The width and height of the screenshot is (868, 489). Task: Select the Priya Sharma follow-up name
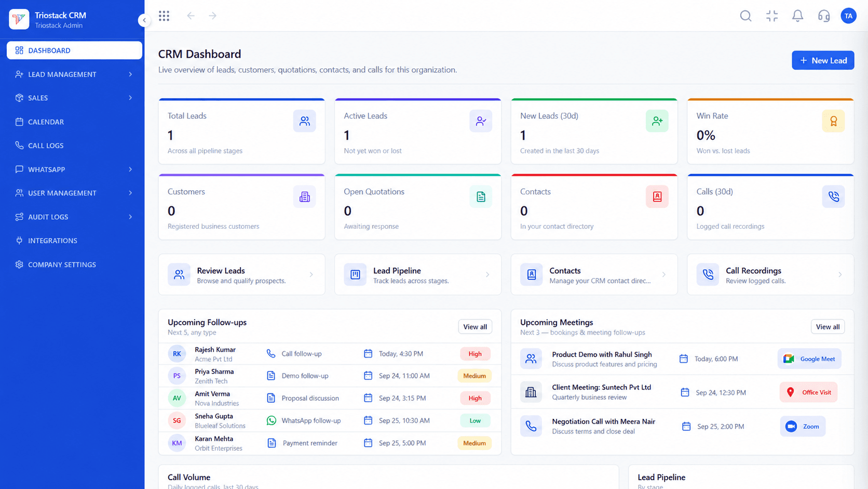pos(214,372)
